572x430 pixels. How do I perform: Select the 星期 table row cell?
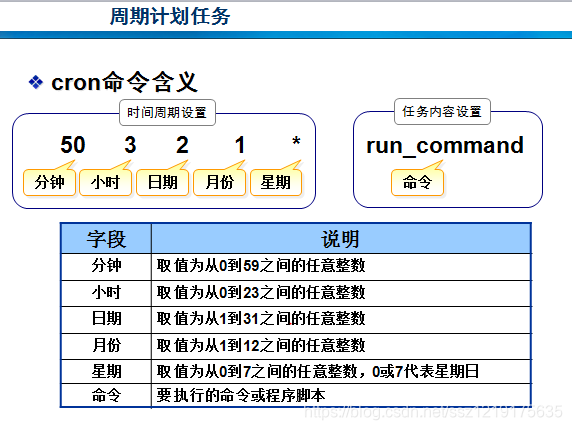[x=106, y=371]
